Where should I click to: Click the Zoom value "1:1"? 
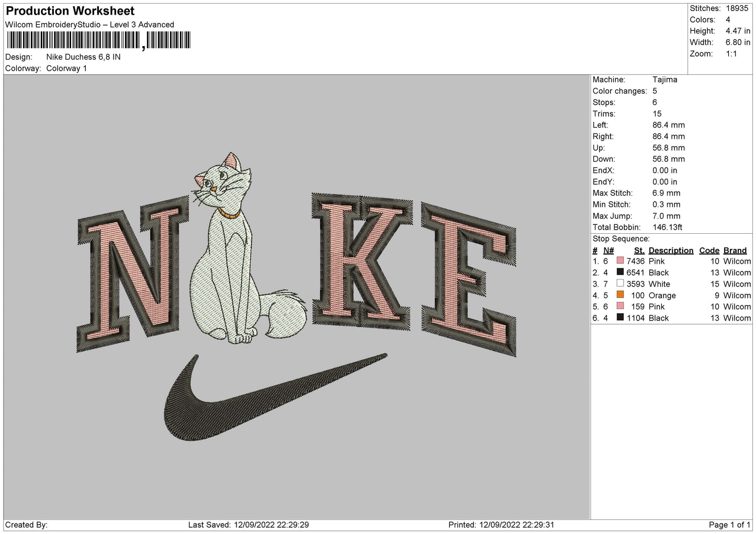731,54
